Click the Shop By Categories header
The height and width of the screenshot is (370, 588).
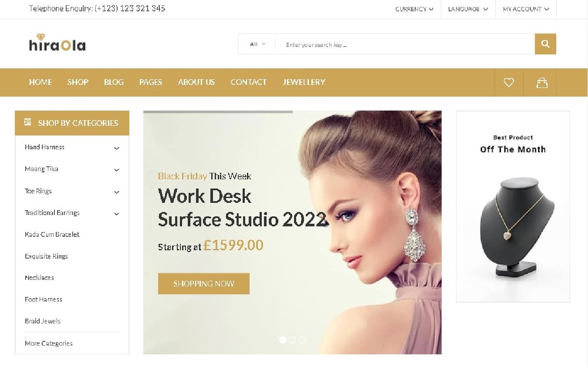tap(72, 123)
